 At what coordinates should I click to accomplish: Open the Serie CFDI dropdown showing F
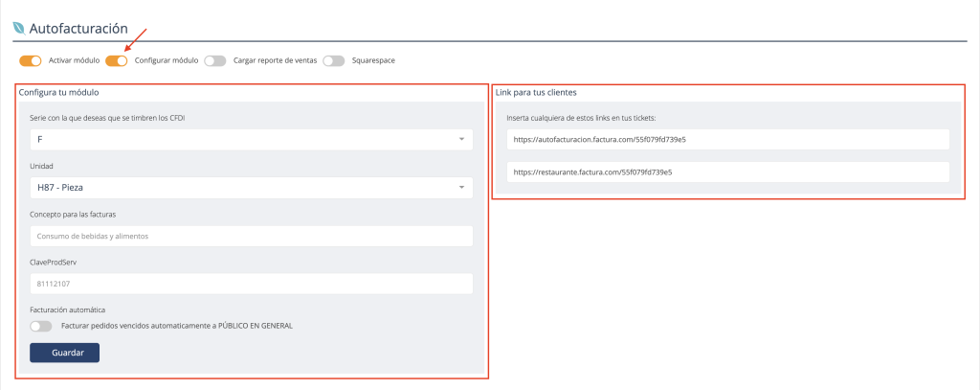(x=252, y=140)
